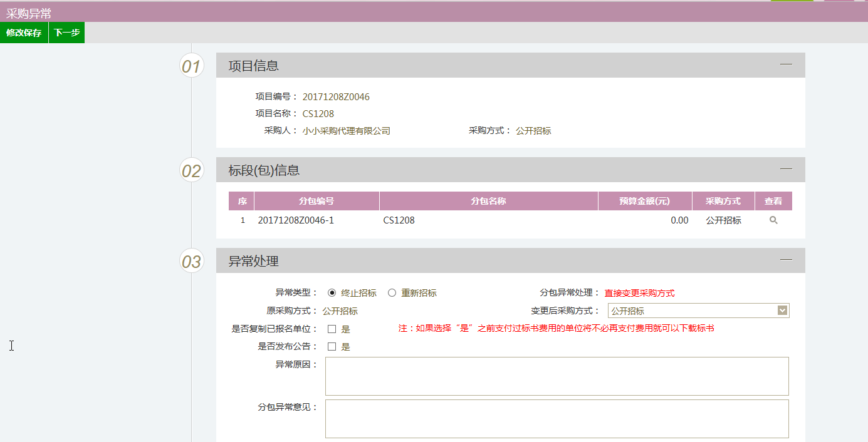Click the magnifier view icon in package row

773,220
